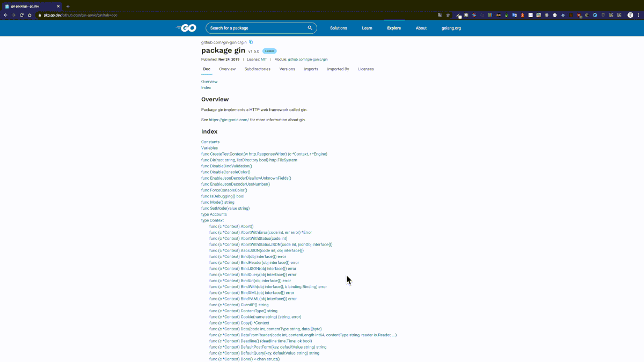Screen dimensions: 644x362
Task: Open func DisableBindValidation()
Action: [226, 166]
